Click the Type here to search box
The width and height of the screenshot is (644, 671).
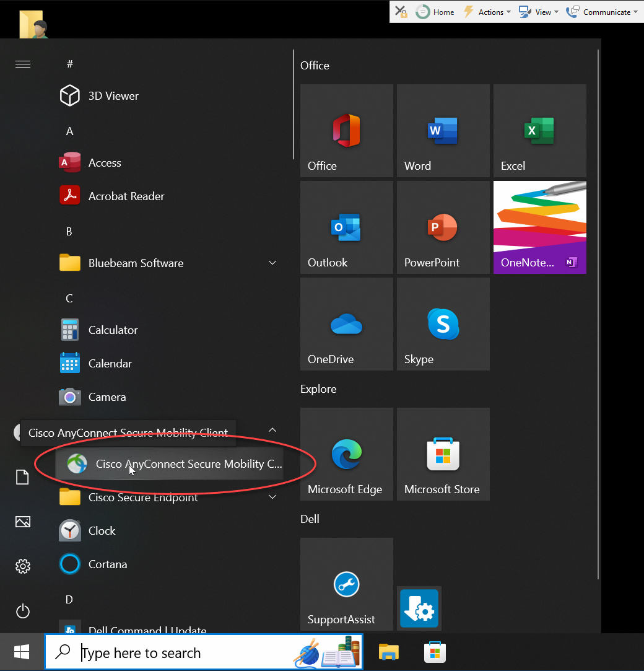click(204, 652)
